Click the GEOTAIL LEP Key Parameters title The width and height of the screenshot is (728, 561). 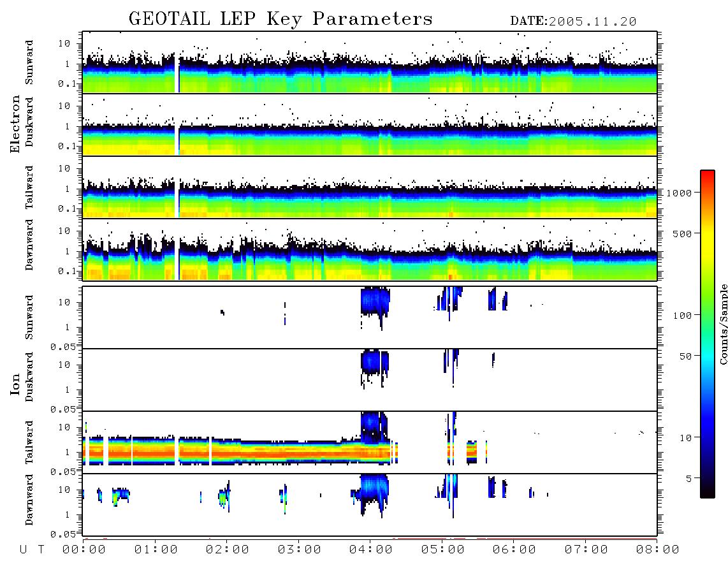coord(280,19)
